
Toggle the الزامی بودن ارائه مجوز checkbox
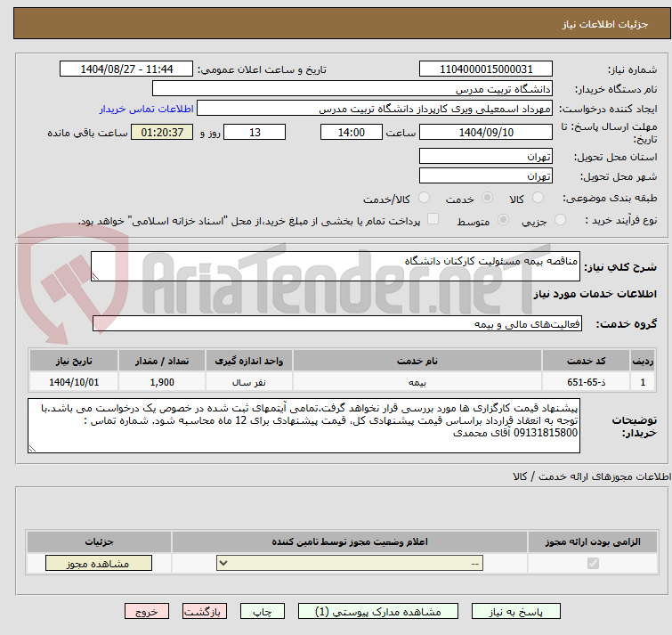coord(593,563)
